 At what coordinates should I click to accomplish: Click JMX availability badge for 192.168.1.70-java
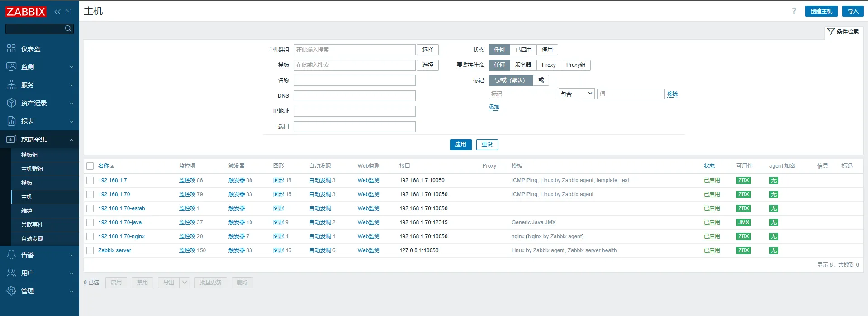click(x=743, y=222)
